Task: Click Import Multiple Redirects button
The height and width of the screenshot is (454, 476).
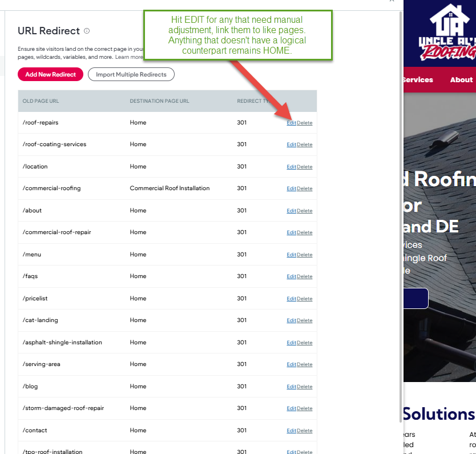Action: (131, 74)
